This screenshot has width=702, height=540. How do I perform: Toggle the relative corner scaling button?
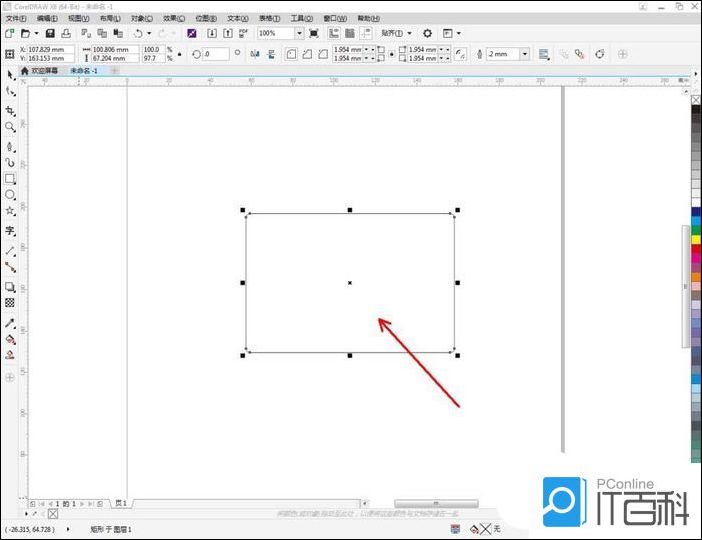pos(460,54)
